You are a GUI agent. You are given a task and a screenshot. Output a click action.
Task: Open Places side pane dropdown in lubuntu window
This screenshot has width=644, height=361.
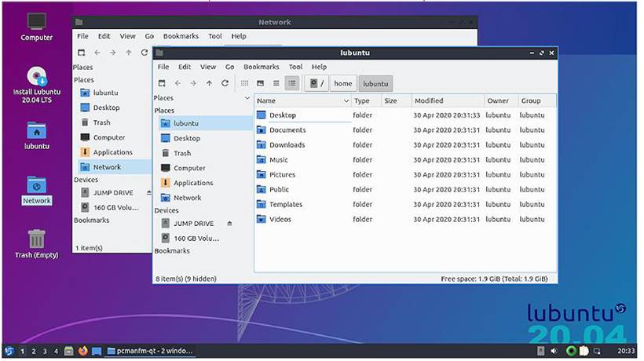tap(247, 98)
